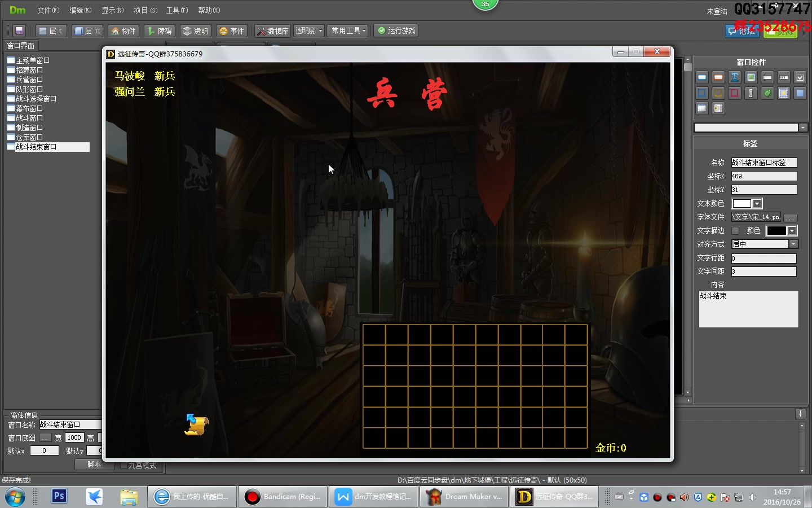Select 制造窗口 in the window list
The image size is (812, 508).
pos(29,128)
